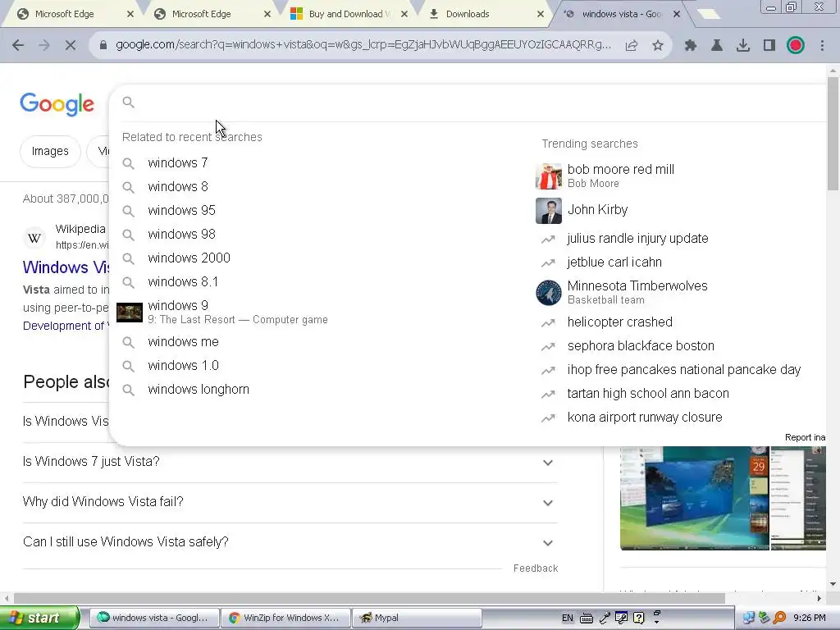Open the 'Development of' sublink

[66, 326]
